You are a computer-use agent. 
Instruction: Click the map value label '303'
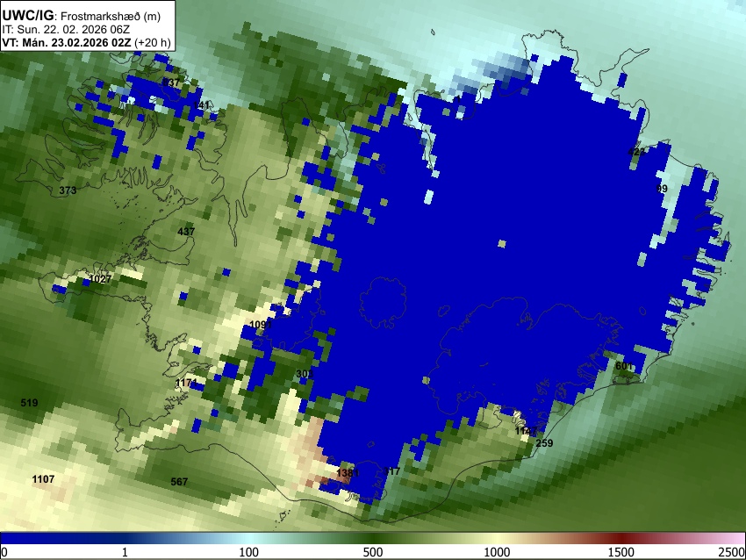(x=305, y=374)
